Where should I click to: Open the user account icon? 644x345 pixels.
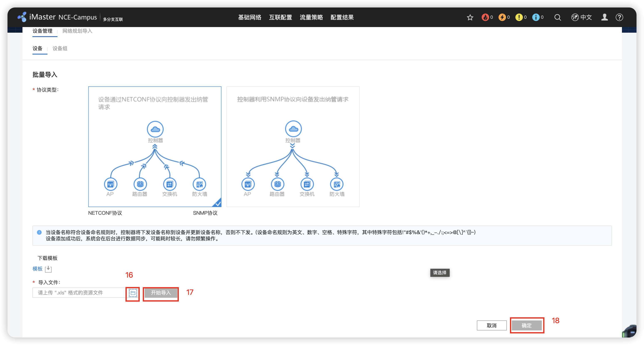pos(604,17)
